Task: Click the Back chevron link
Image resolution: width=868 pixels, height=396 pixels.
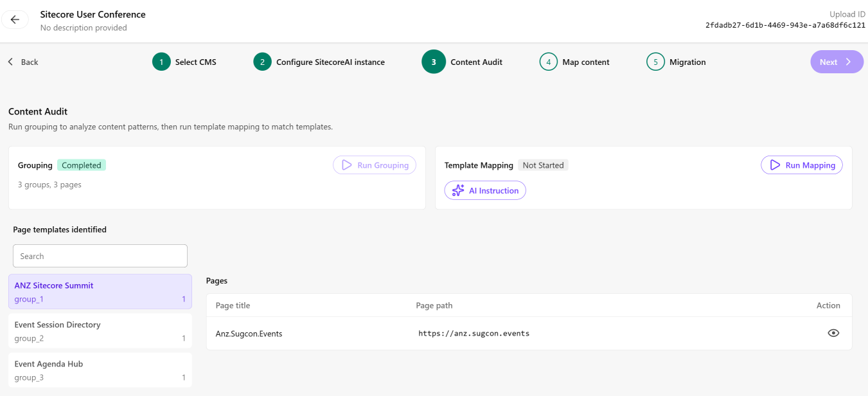Action: (x=22, y=62)
